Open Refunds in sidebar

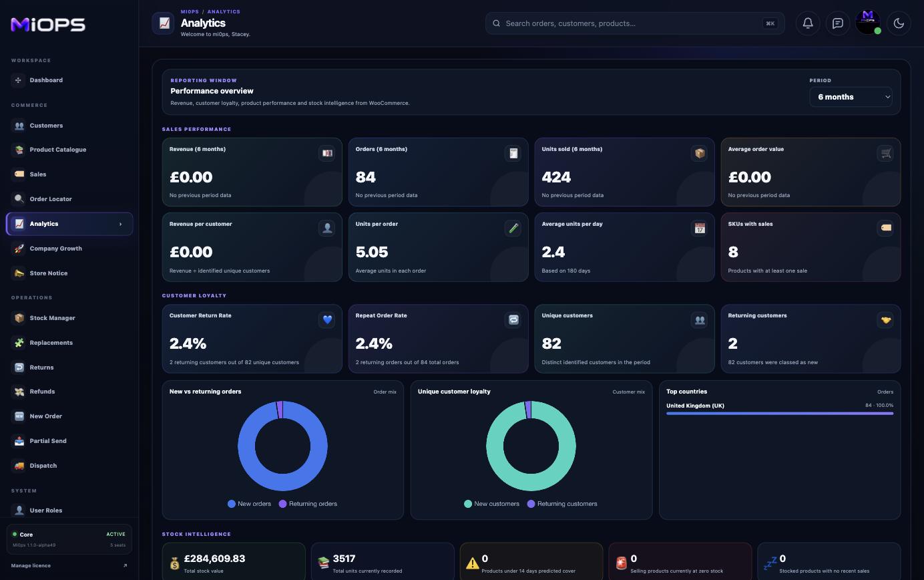click(x=69, y=392)
